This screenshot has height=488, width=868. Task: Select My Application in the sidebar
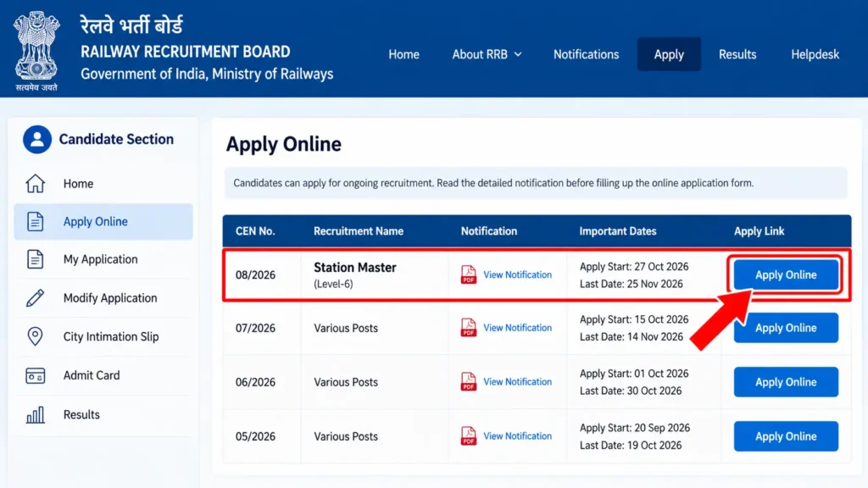point(100,259)
